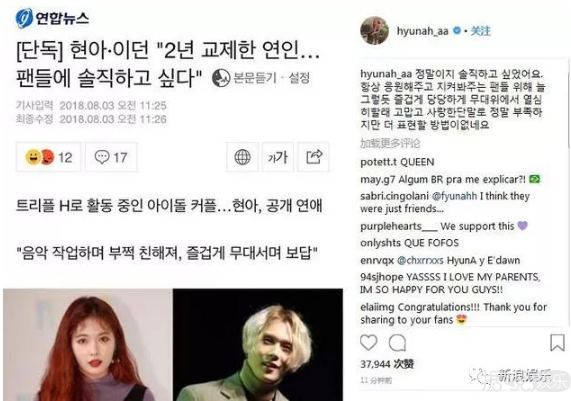571x401 pixels.
Task: Open hyunah_aa profile picture
Action: pyautogui.click(x=374, y=30)
